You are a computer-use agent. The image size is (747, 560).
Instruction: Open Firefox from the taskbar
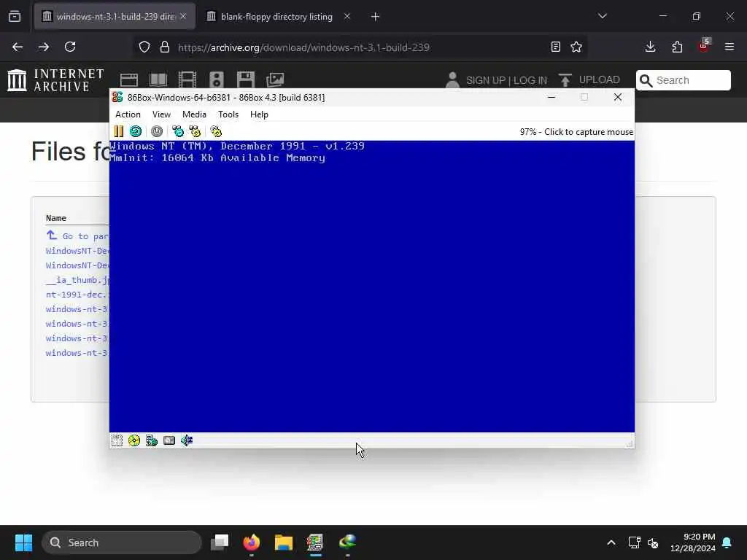pyautogui.click(x=252, y=542)
